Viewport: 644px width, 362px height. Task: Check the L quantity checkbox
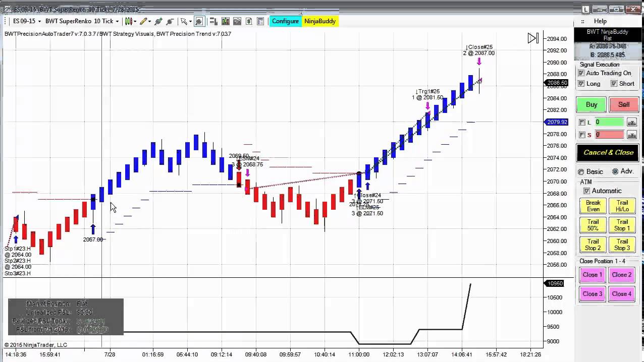582,123
